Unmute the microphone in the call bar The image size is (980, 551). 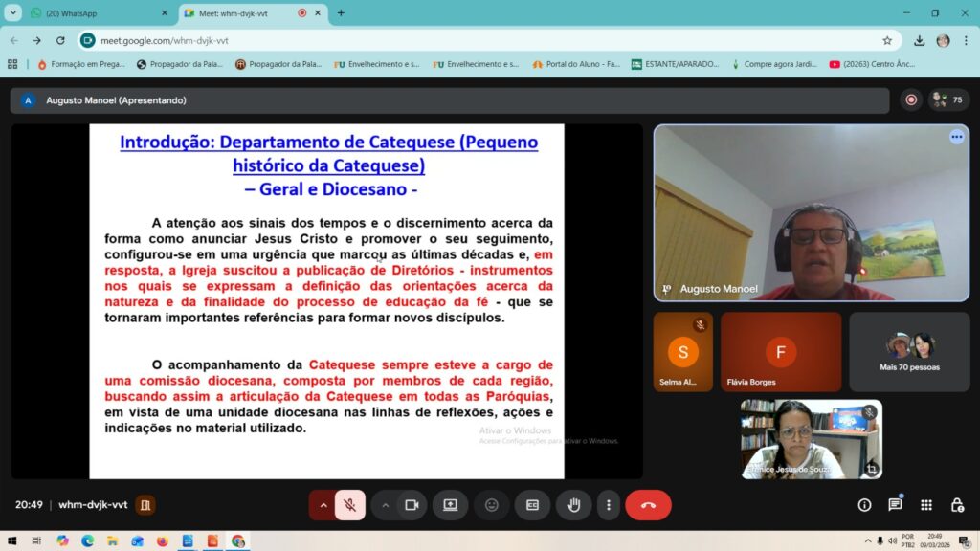(350, 505)
